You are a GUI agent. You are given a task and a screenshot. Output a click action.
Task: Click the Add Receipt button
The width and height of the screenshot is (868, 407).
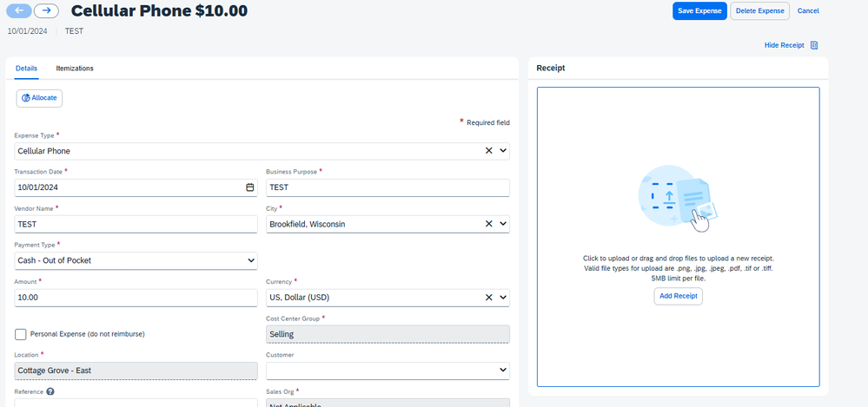click(x=678, y=296)
